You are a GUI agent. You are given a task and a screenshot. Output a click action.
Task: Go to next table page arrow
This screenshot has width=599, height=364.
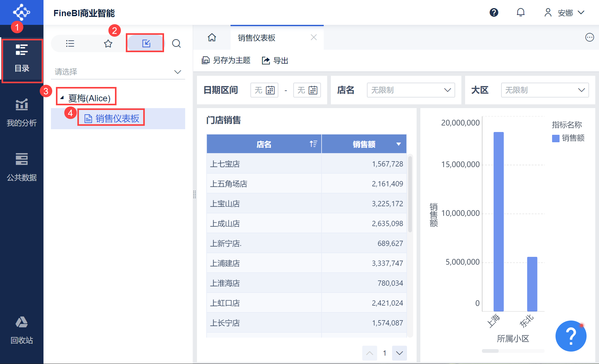coord(399,353)
